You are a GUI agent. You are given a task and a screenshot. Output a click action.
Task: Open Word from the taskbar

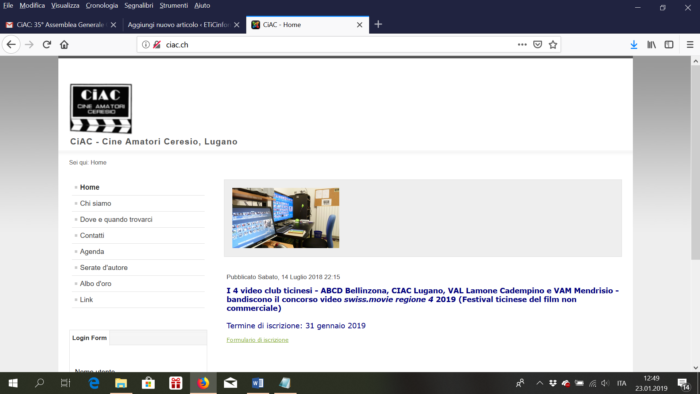258,383
